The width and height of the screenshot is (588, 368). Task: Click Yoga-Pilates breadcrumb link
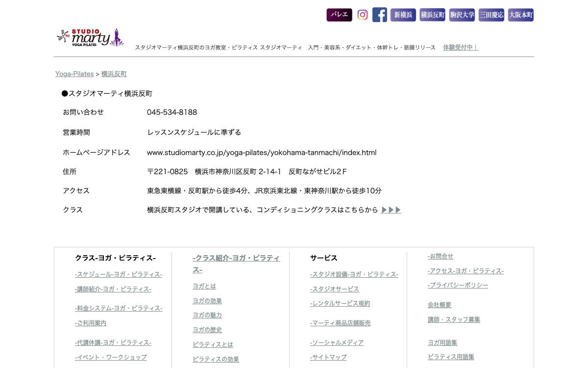coord(74,74)
